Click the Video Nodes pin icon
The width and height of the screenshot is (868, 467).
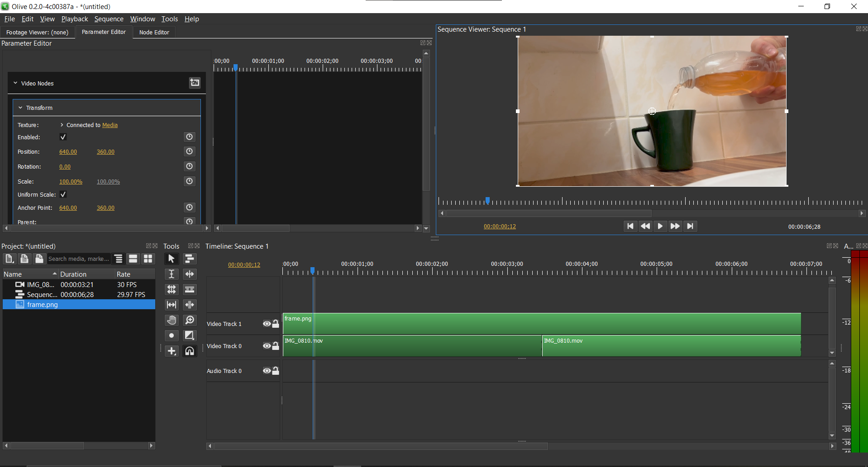[x=195, y=82]
